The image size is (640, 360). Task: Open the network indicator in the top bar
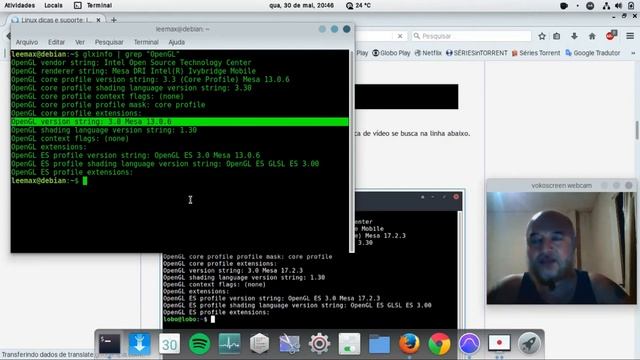coord(607,6)
